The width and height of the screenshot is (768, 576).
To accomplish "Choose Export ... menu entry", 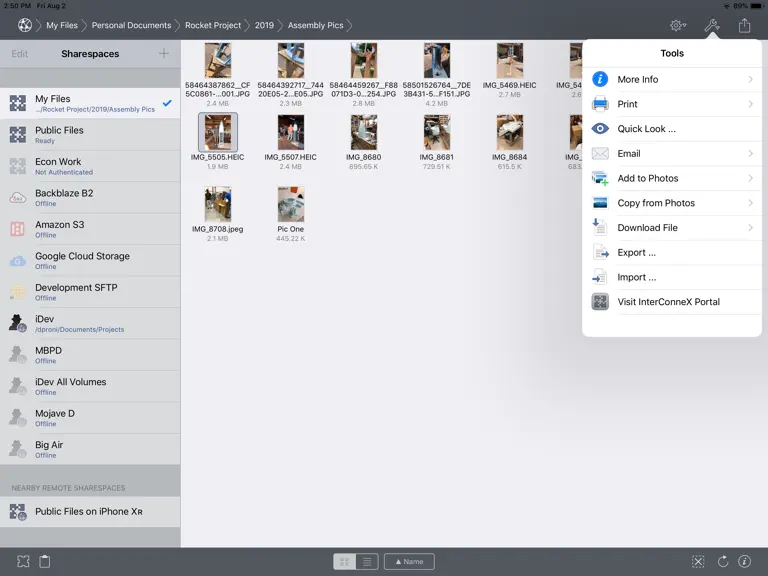I will pos(672,252).
